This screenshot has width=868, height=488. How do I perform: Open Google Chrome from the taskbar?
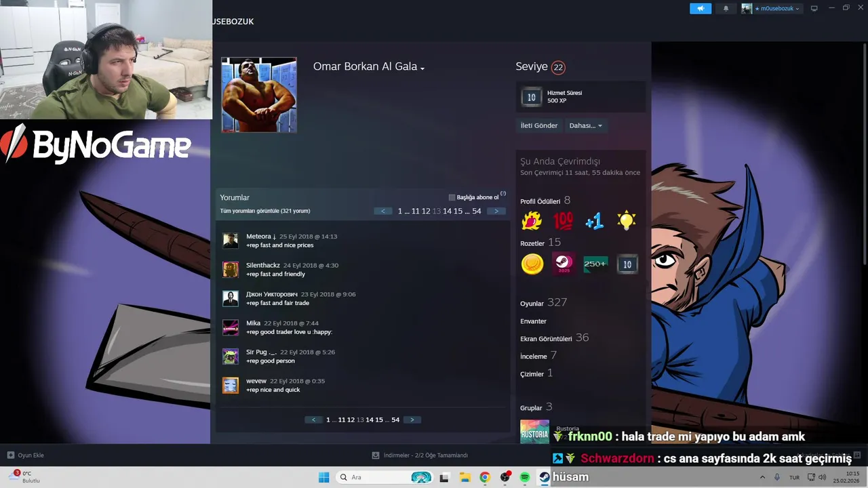click(x=484, y=477)
